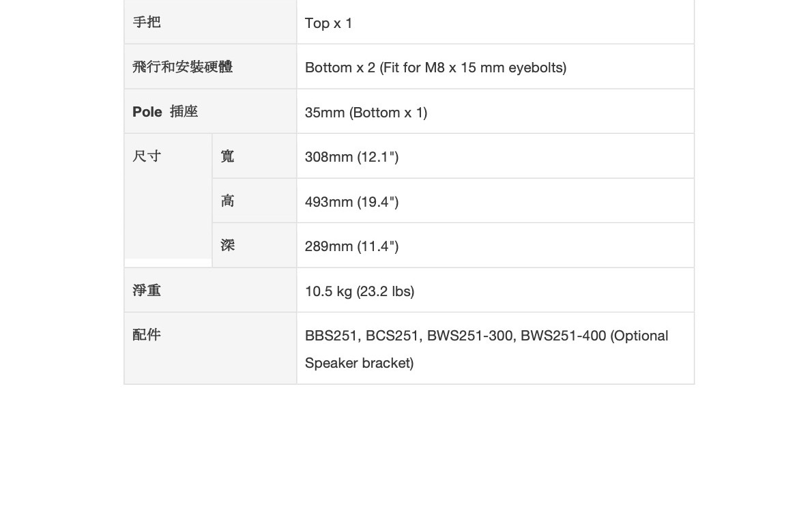Image resolution: width=812 pixels, height=509 pixels.
Task: Select the 493mm (19.4") height value
Action: pos(351,202)
